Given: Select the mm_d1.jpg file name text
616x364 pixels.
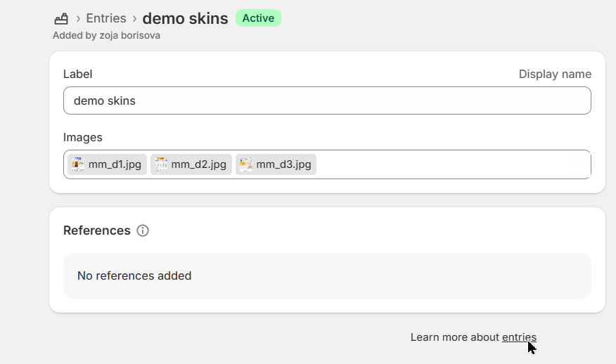Looking at the screenshot, I should (115, 164).
